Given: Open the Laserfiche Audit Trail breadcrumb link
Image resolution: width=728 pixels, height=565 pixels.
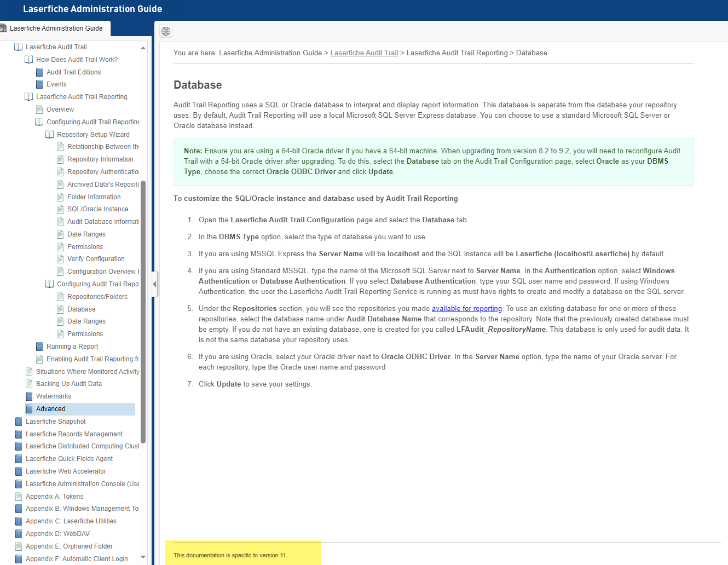Looking at the screenshot, I should pos(364,53).
